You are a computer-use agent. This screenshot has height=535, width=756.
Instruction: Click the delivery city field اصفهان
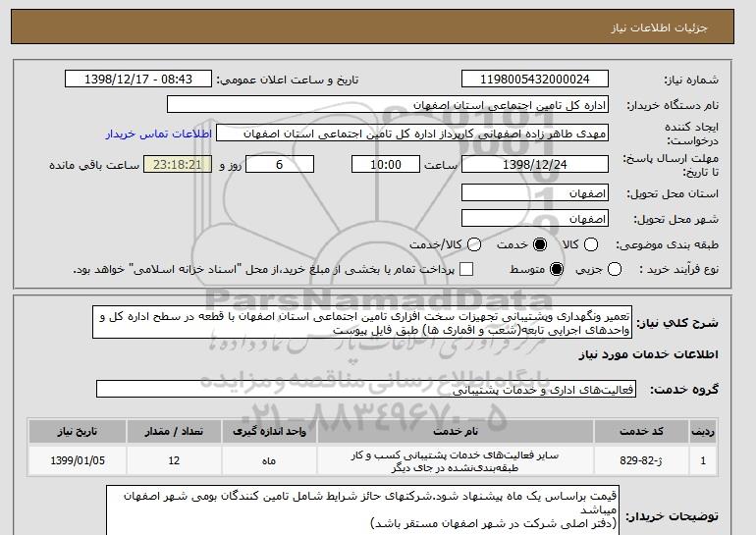(535, 219)
